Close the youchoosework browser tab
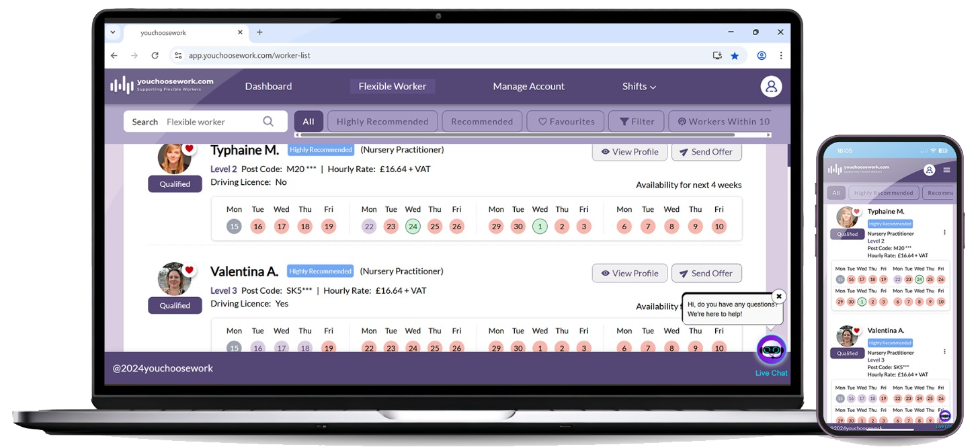The image size is (980, 447). point(240,32)
